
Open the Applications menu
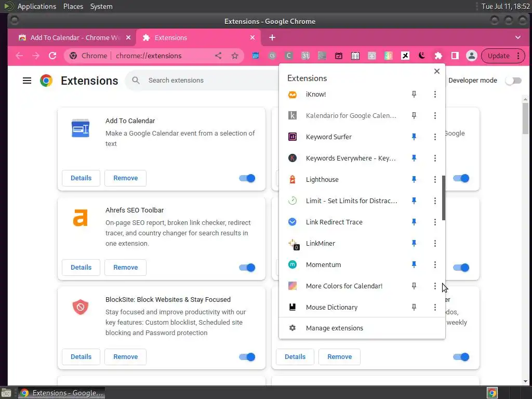[37, 6]
